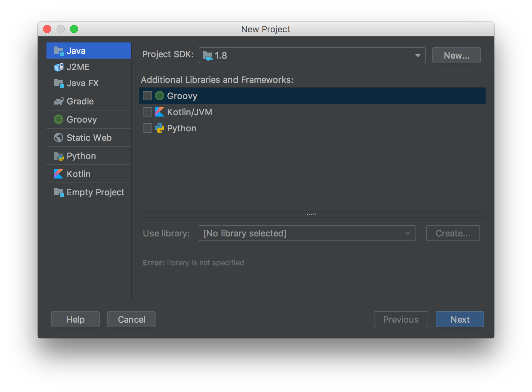The width and height of the screenshot is (532, 392).
Task: Open Help for New Project dialog
Action: [x=75, y=319]
